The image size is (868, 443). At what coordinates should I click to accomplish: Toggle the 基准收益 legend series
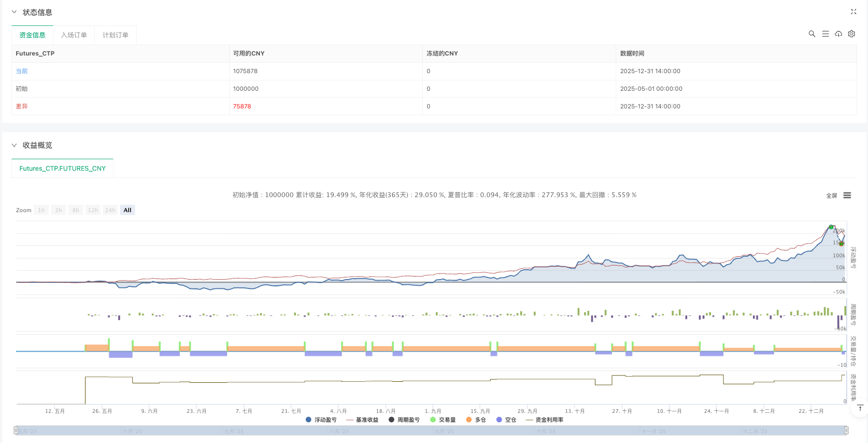click(362, 420)
